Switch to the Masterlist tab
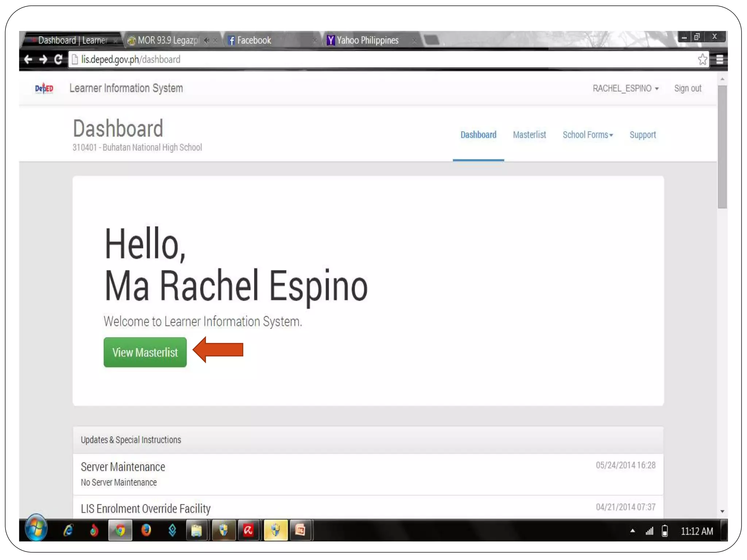This screenshot has height=560, width=747. [529, 135]
